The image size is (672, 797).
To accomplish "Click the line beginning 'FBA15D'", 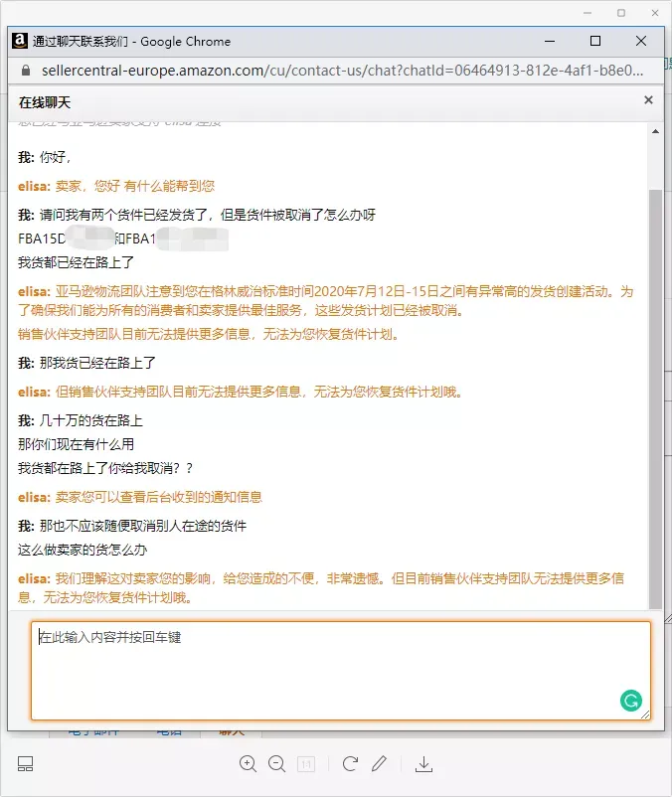I will pos(123,239).
